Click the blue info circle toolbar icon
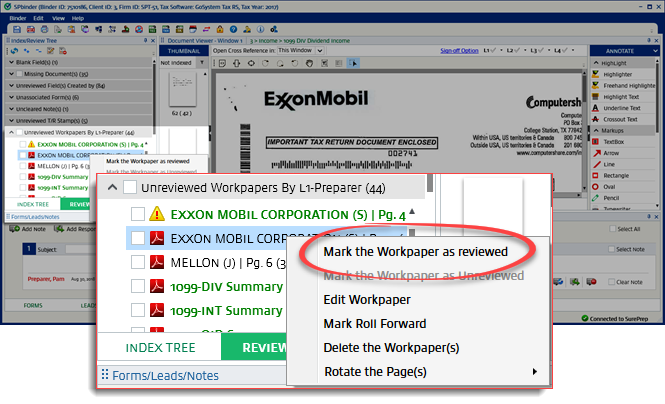Screen dimensions: 665x404 click(260, 29)
